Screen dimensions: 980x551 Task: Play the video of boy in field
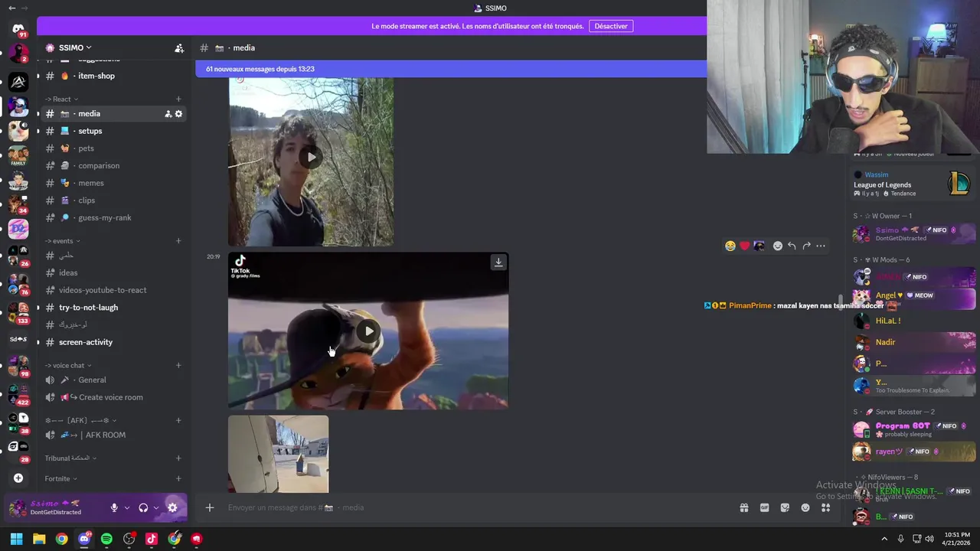[x=311, y=158]
